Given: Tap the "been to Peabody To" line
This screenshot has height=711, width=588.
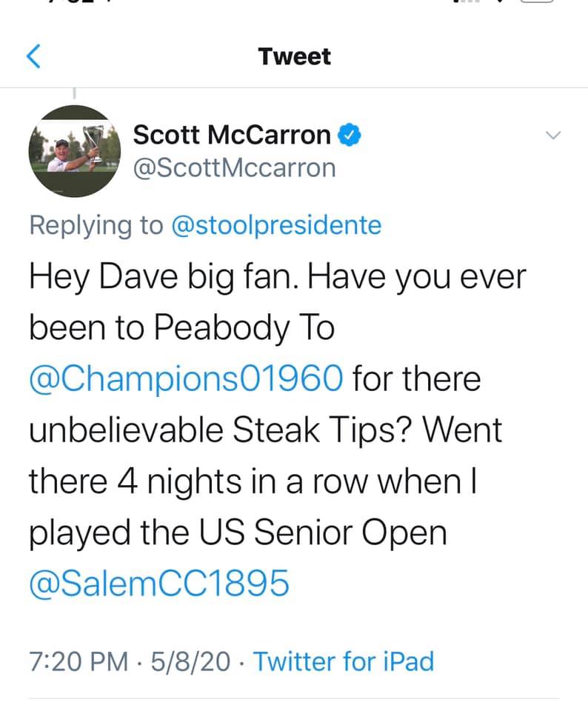Looking at the screenshot, I should tap(182, 328).
